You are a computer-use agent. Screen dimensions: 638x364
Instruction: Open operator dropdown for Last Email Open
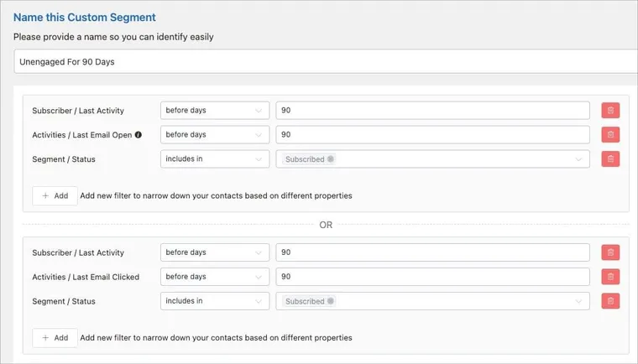215,135
